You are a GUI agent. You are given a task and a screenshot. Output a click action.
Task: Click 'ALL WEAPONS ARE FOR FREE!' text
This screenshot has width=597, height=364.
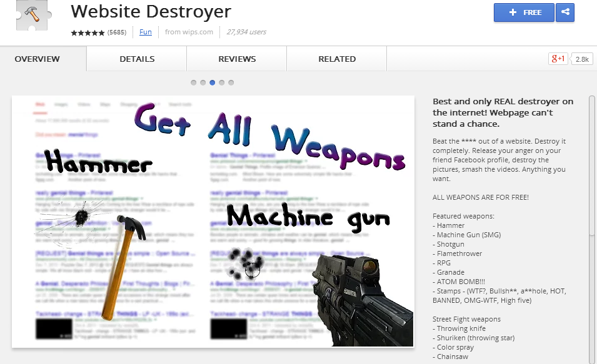[x=481, y=197]
